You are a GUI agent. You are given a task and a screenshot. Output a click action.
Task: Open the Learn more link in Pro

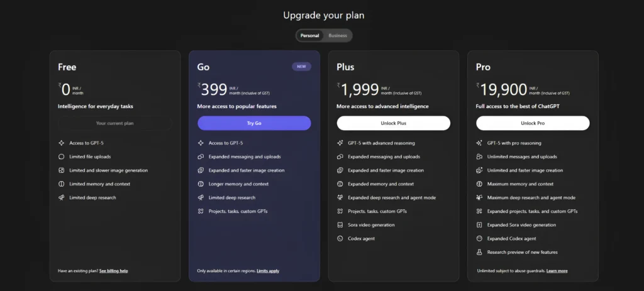pos(557,271)
